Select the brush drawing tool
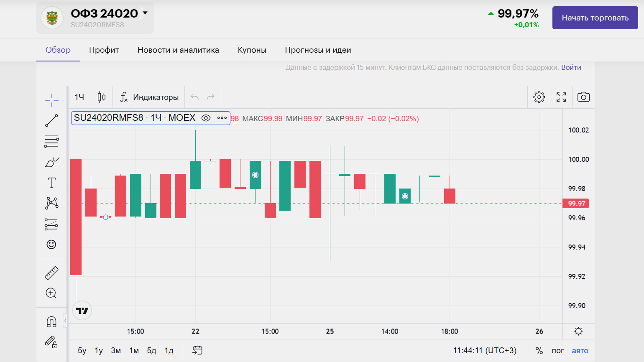This screenshot has width=644, height=362. pyautogui.click(x=51, y=162)
